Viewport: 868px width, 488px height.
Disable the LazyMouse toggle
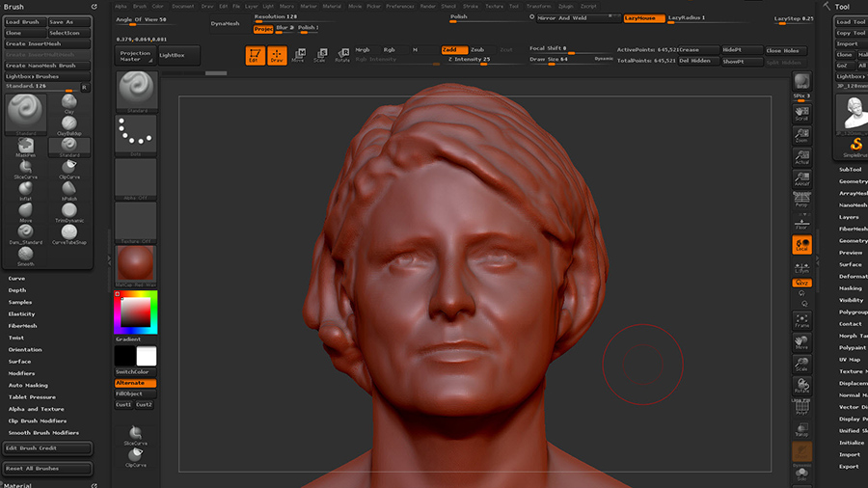tap(644, 18)
